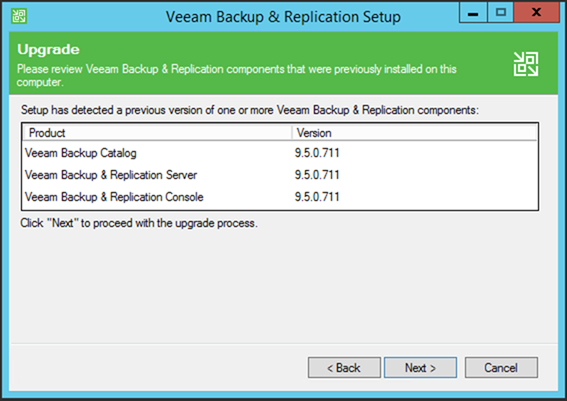Click the window title text
The width and height of the screenshot is (567, 401).
pos(283,17)
